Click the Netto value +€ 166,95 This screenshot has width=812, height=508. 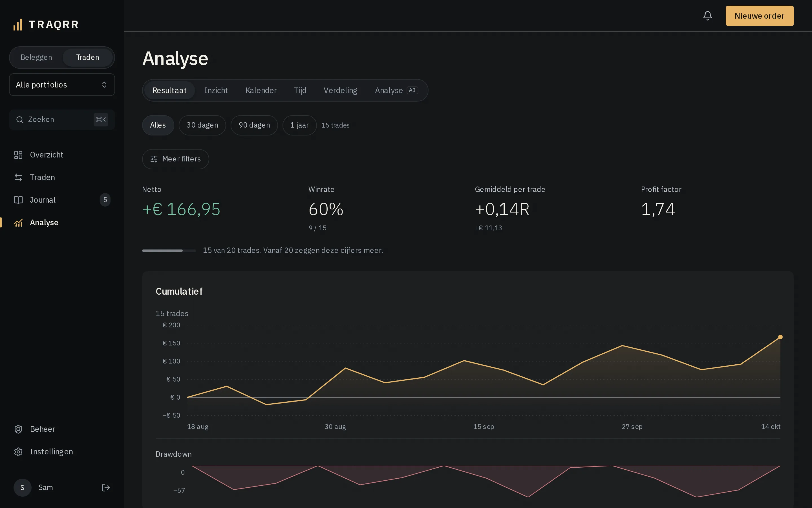[x=181, y=209]
